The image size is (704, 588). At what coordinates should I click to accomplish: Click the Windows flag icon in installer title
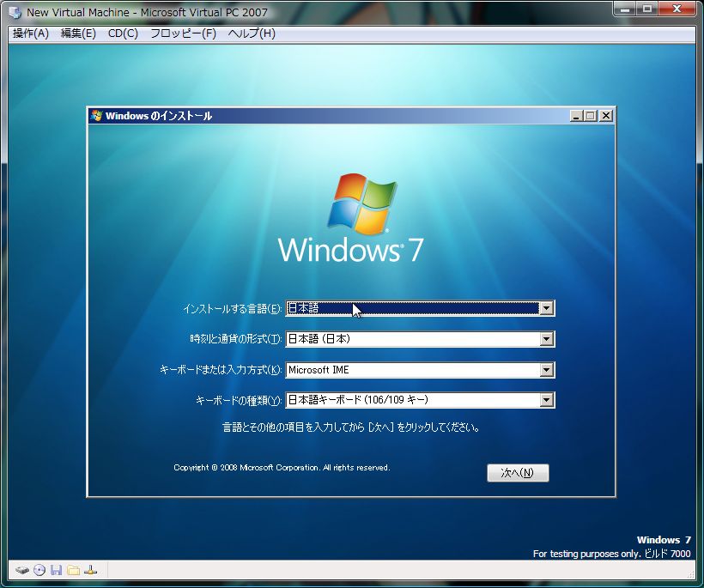pos(96,116)
